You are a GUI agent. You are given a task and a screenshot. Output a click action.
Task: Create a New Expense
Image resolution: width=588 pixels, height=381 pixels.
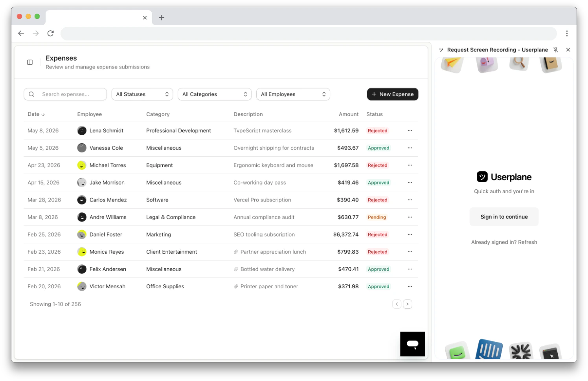[393, 94]
